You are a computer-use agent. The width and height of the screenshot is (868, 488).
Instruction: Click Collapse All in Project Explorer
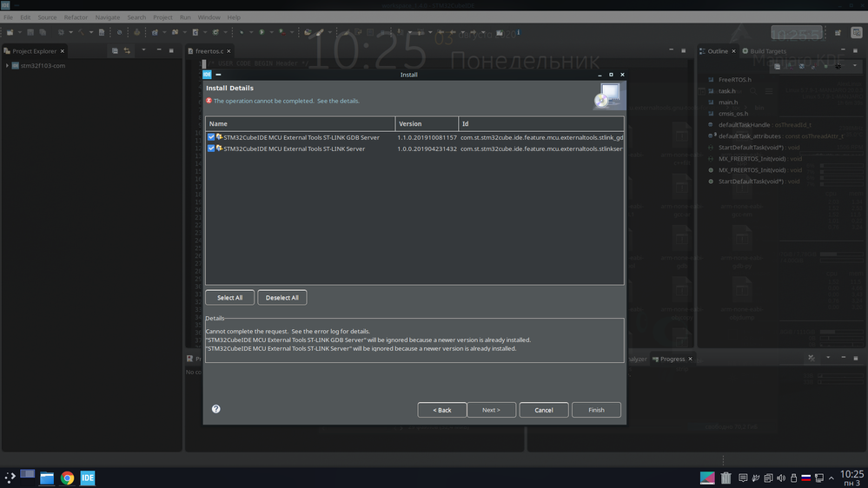click(115, 51)
